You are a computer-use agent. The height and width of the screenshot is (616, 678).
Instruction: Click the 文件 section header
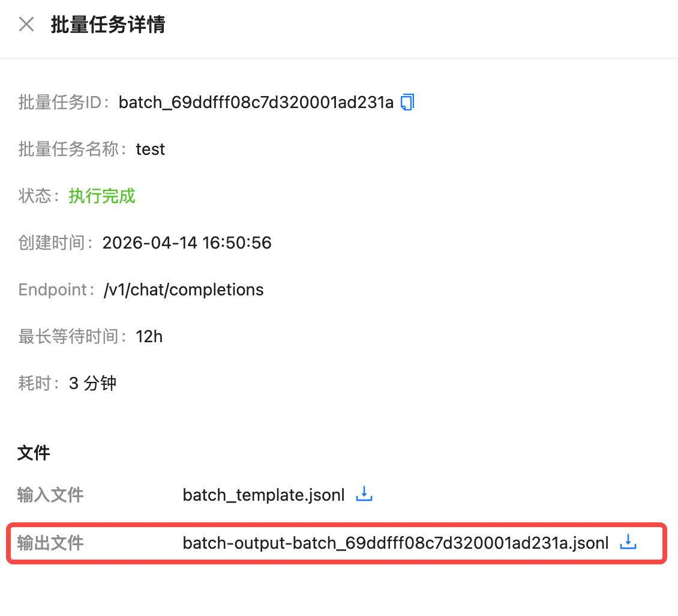point(34,453)
